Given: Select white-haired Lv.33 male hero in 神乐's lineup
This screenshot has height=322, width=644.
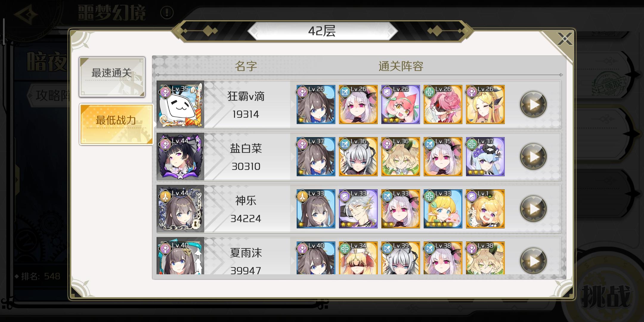Looking at the screenshot, I should (x=358, y=209).
